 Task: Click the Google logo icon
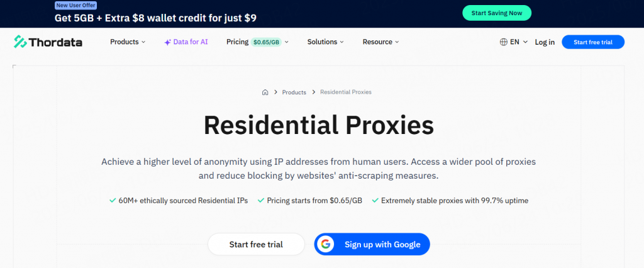pyautogui.click(x=326, y=244)
